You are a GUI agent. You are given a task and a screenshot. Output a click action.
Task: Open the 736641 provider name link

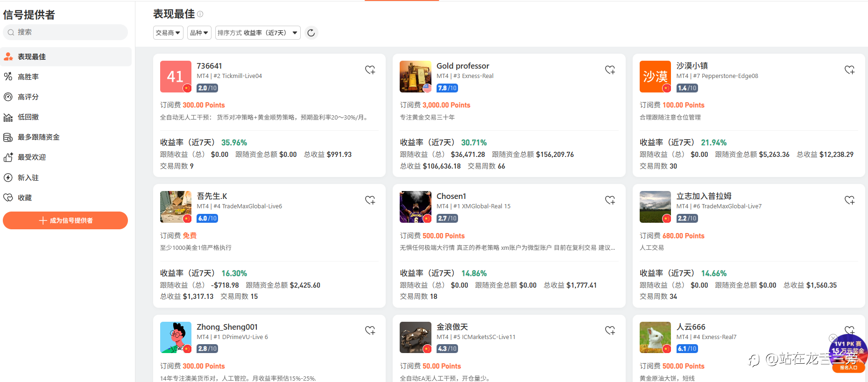pyautogui.click(x=209, y=66)
